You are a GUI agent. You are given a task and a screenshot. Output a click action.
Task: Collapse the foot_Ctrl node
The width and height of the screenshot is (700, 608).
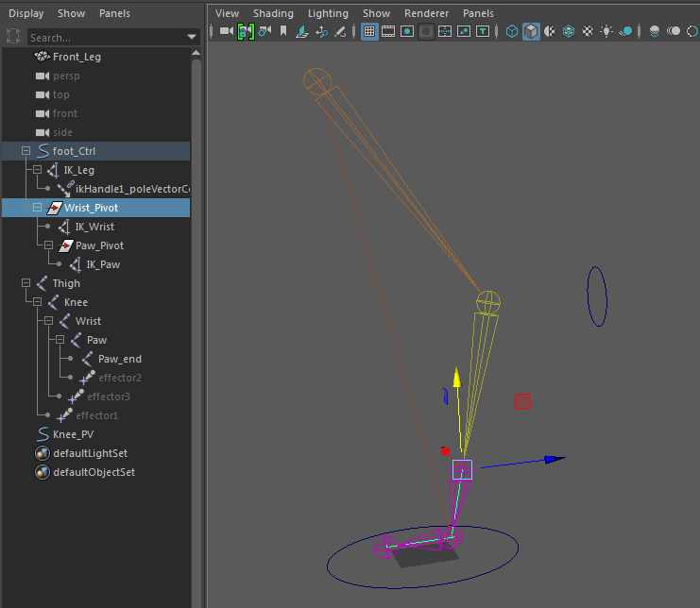[26, 151]
